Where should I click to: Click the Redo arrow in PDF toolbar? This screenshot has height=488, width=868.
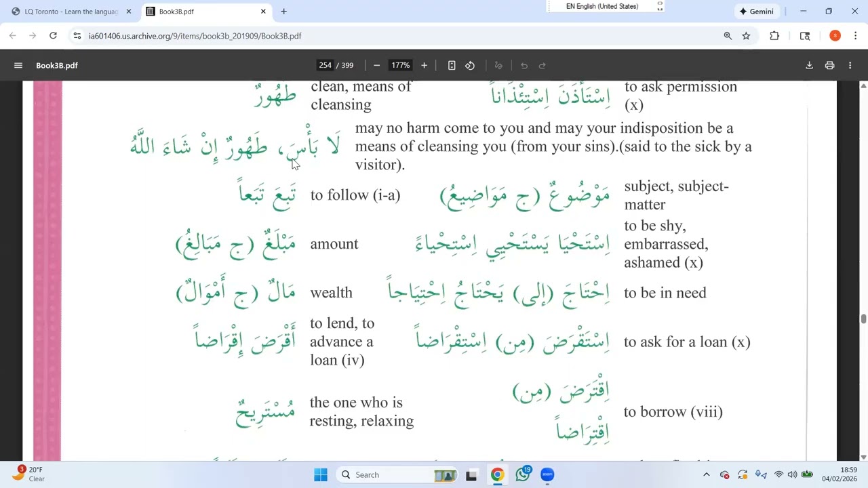pyautogui.click(x=542, y=65)
